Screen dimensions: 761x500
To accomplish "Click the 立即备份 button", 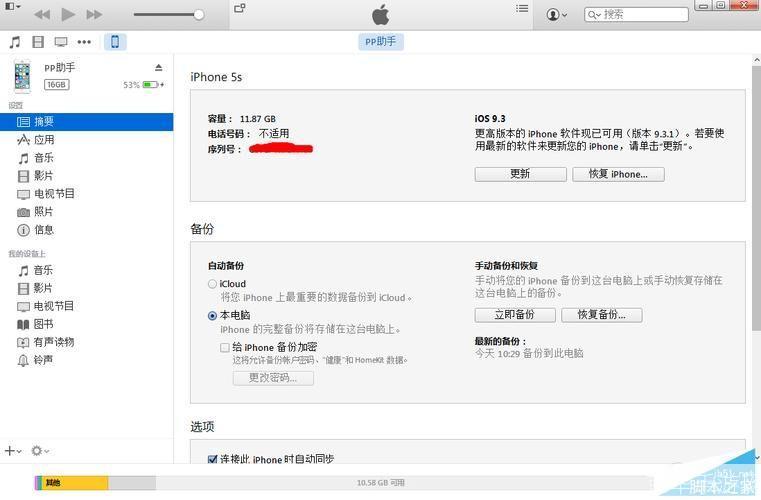I will pos(515,315).
